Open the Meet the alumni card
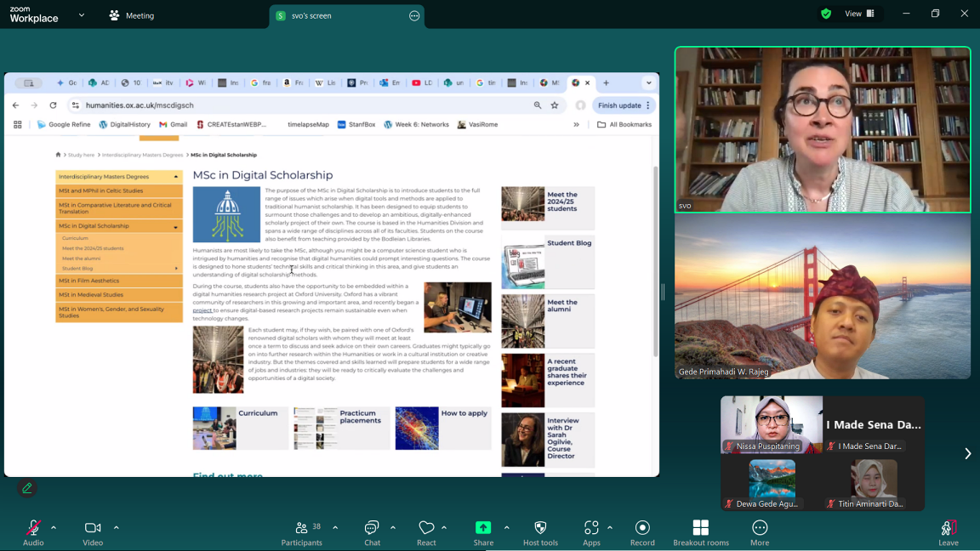 click(x=548, y=321)
